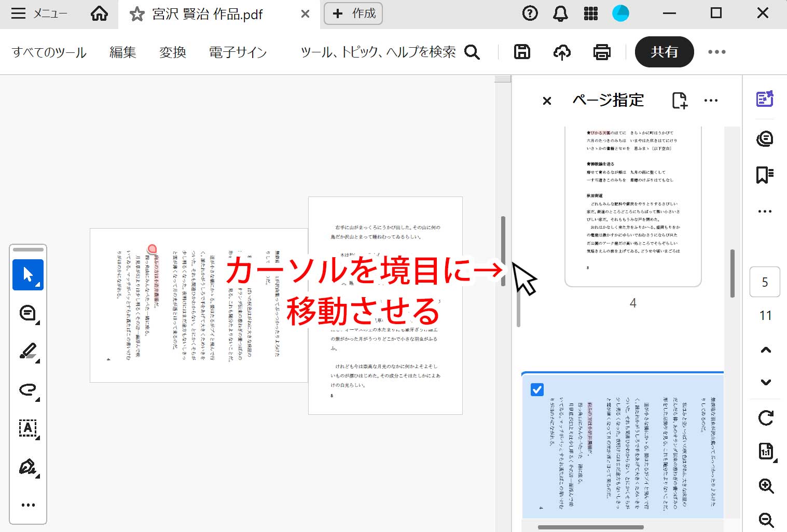Rotate the view clockwise

(x=766, y=417)
